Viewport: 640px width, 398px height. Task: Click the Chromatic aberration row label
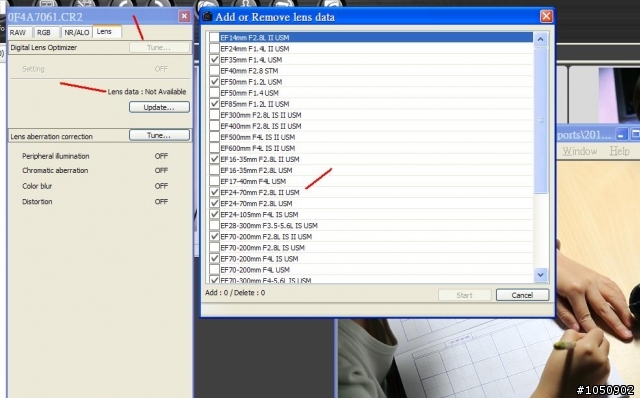pos(55,170)
